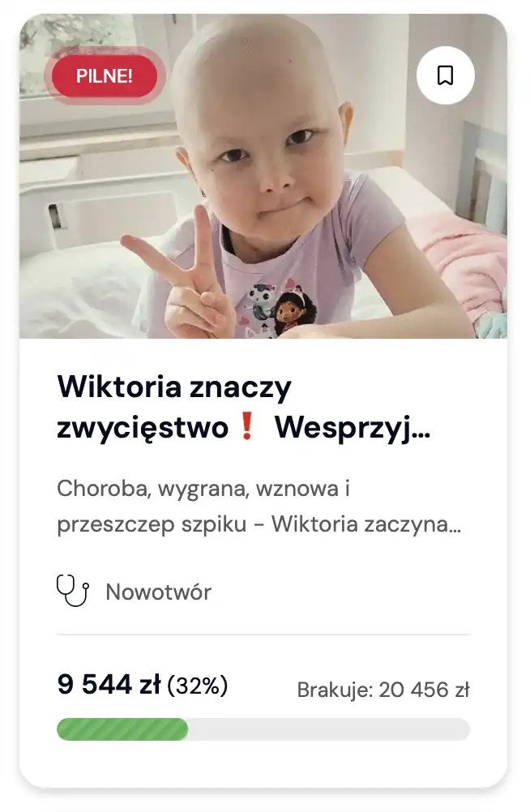The height and width of the screenshot is (812, 530).
Task: Click the divider line above the amount
Action: 263,634
